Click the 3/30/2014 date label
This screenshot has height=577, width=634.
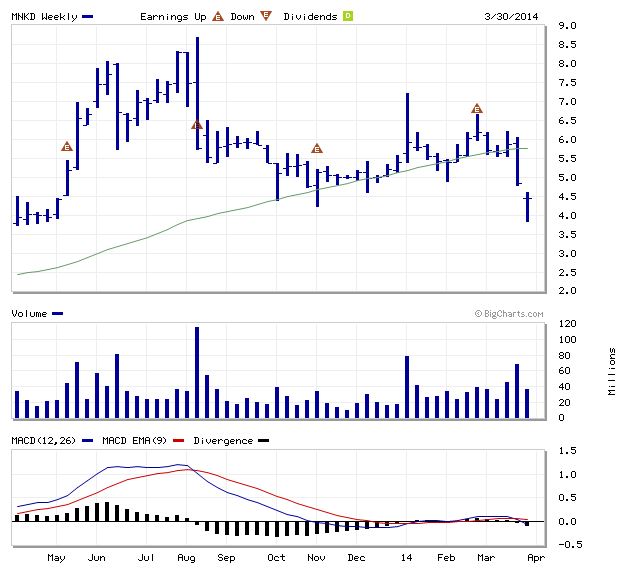pos(511,17)
